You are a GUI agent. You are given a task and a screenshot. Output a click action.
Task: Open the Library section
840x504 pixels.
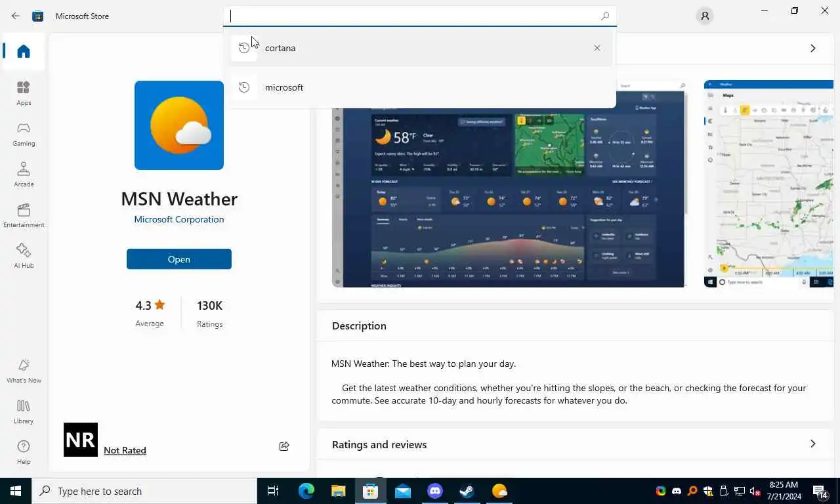tap(24, 411)
